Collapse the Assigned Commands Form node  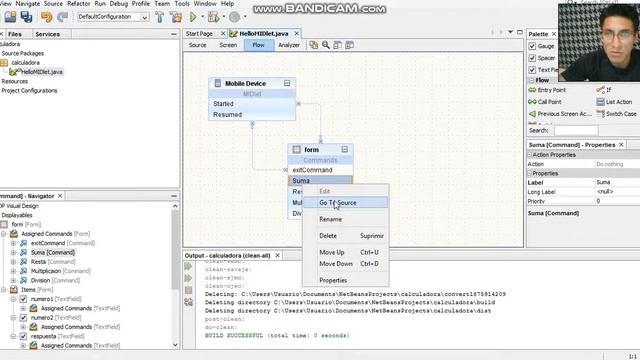pos(4,234)
